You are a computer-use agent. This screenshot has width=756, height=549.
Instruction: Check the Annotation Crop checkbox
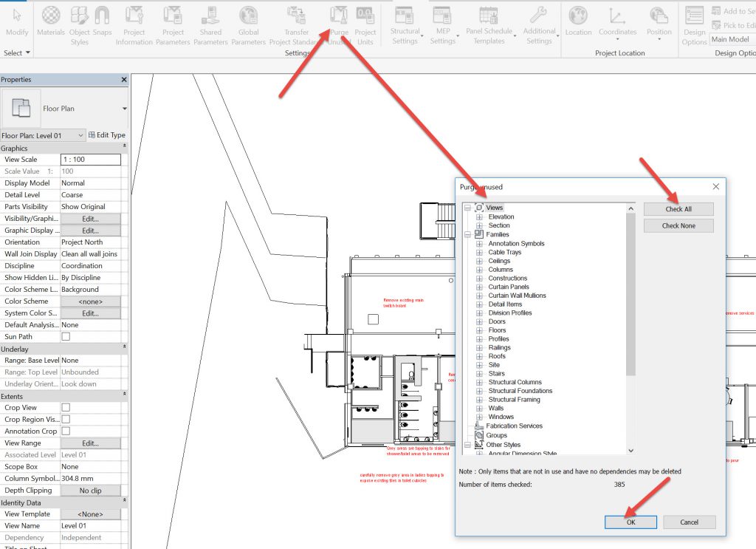[x=66, y=432]
